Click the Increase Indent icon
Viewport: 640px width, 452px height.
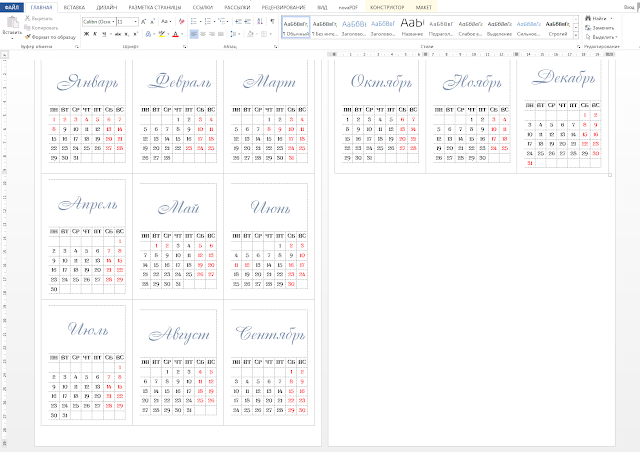tap(248, 22)
